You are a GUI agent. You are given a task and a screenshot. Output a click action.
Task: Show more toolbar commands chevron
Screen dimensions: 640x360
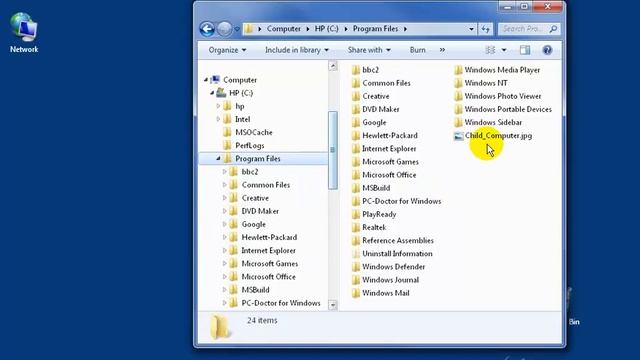[x=442, y=50]
